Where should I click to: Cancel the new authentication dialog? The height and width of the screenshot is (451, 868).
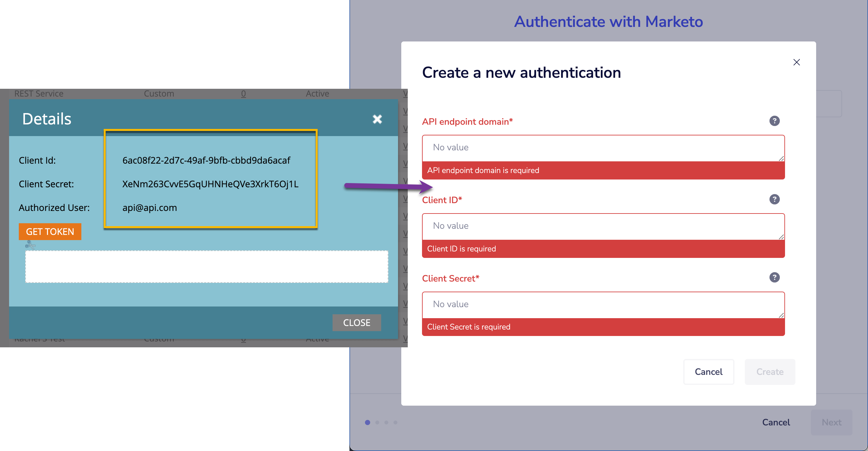pos(708,372)
